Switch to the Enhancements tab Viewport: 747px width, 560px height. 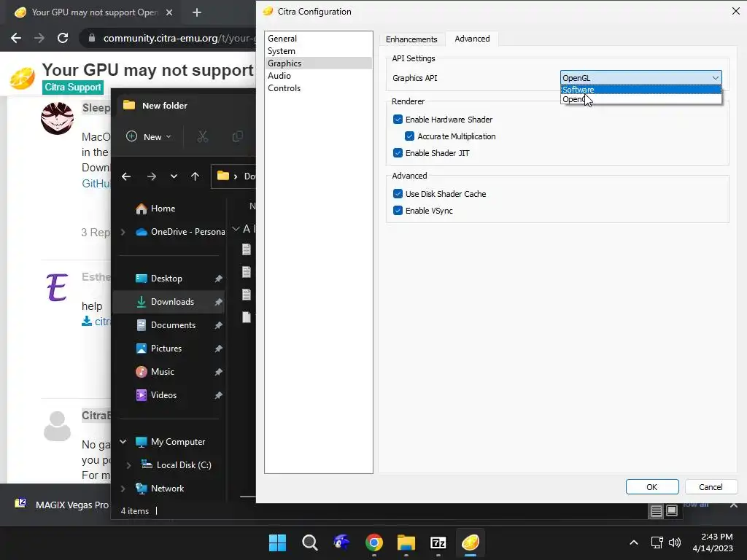point(411,39)
